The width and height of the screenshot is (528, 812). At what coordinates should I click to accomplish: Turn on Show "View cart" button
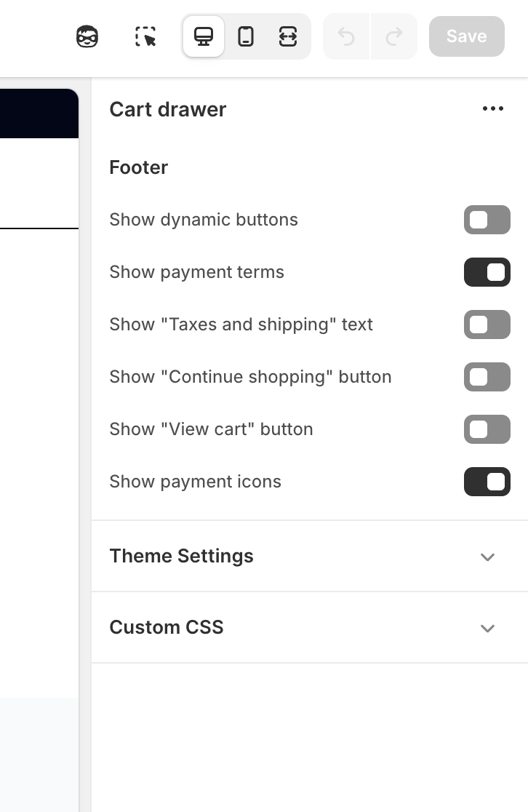[x=487, y=429]
